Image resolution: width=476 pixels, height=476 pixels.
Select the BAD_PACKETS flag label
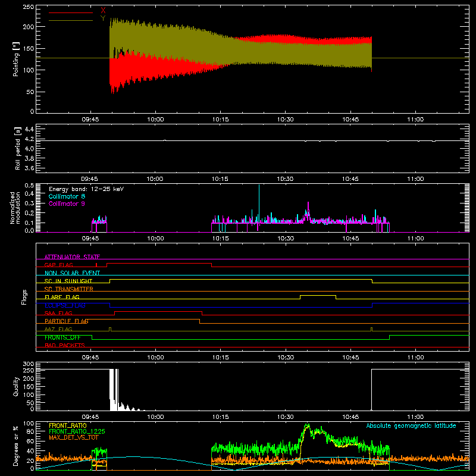(65, 345)
